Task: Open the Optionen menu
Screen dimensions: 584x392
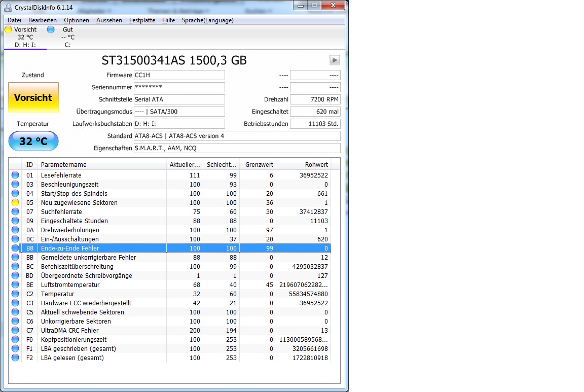Action: (x=77, y=20)
